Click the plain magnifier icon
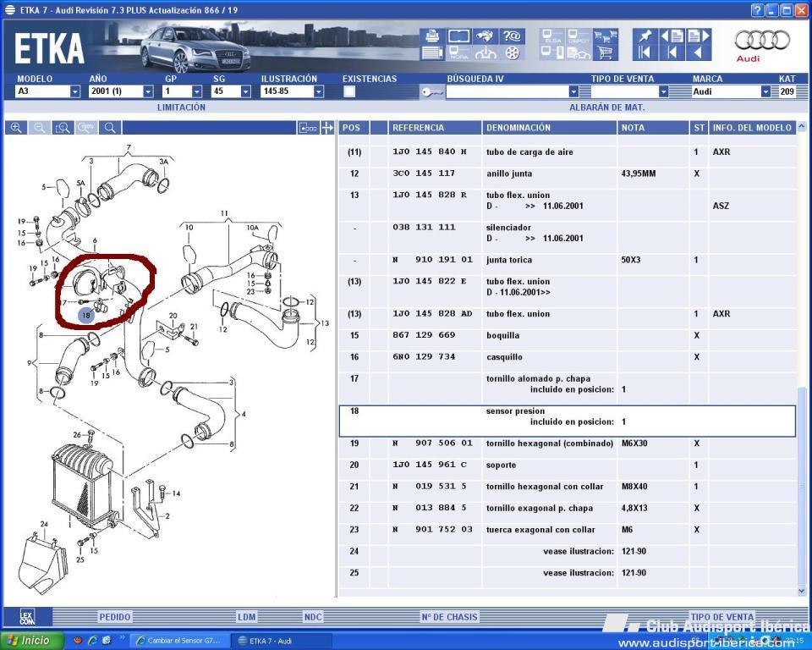Screen dimensions: 812x650 point(110,128)
